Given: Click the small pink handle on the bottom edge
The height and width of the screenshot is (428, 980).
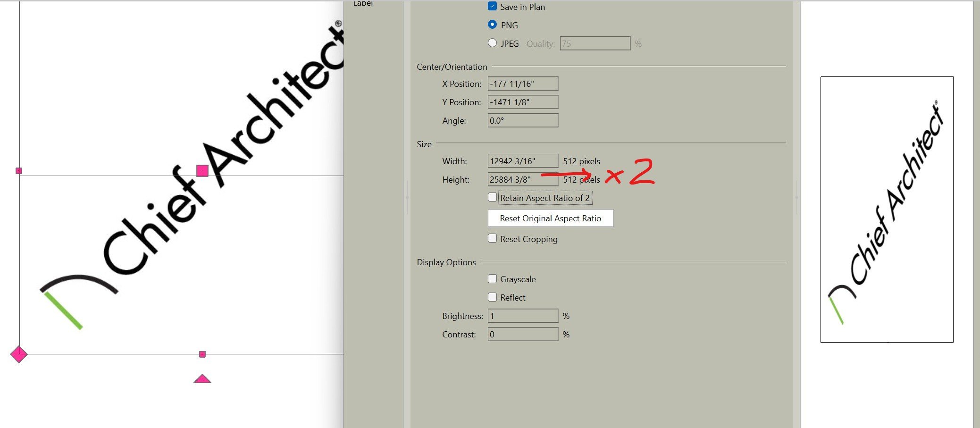Looking at the screenshot, I should [202, 354].
